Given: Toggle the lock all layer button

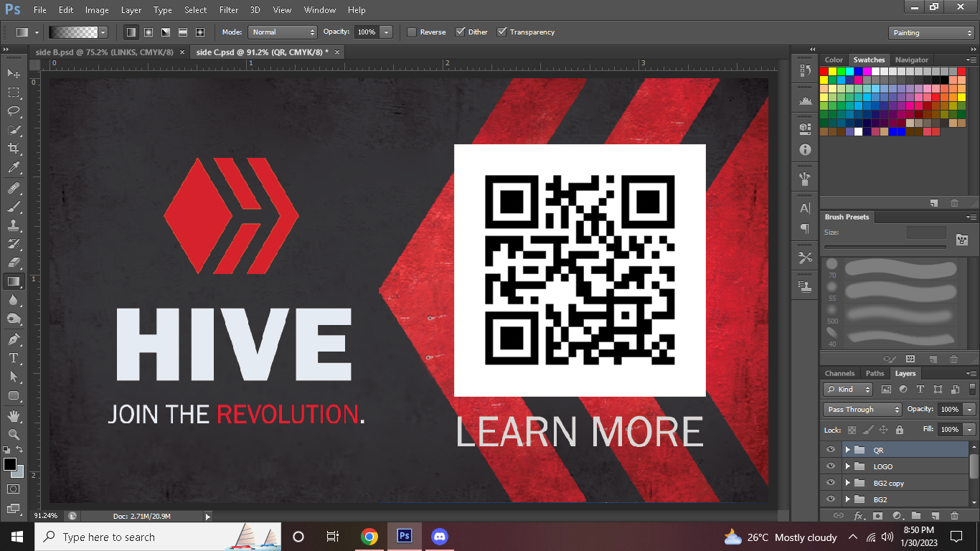Looking at the screenshot, I should click(x=900, y=430).
